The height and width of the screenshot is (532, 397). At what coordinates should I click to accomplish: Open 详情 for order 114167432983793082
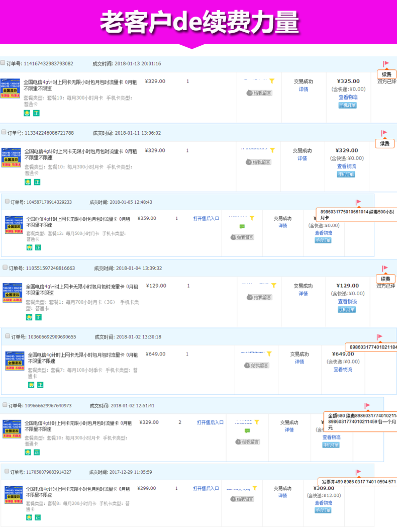[x=304, y=89]
